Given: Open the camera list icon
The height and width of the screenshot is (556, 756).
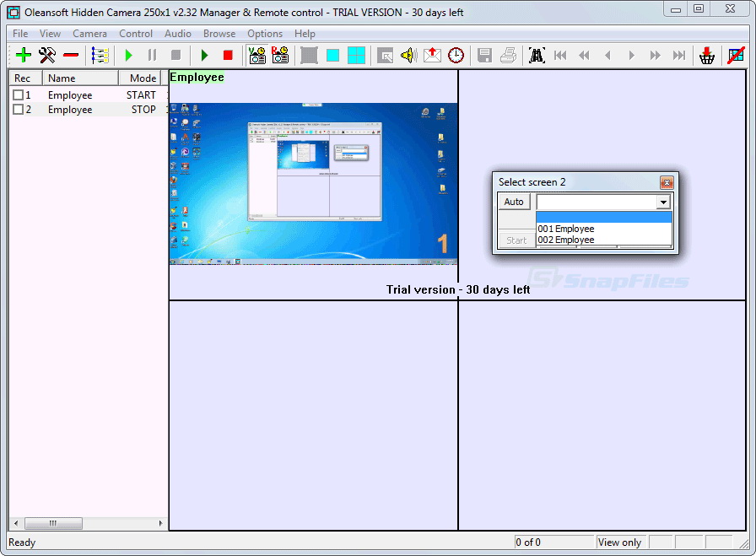Looking at the screenshot, I should (100, 56).
